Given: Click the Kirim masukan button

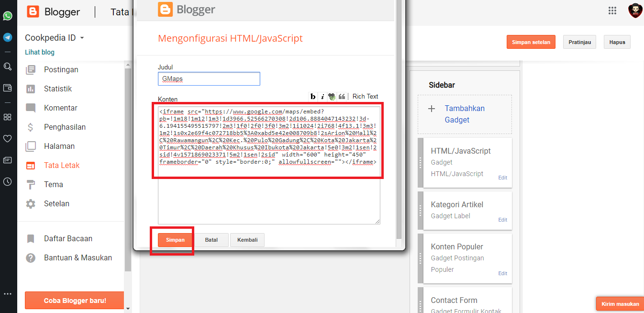Looking at the screenshot, I should [620, 304].
